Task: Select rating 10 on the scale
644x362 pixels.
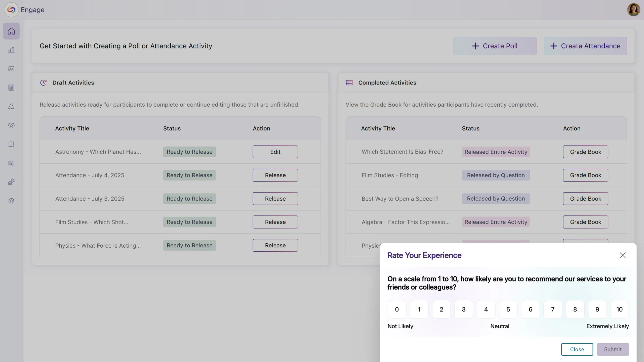Action: [x=619, y=309]
